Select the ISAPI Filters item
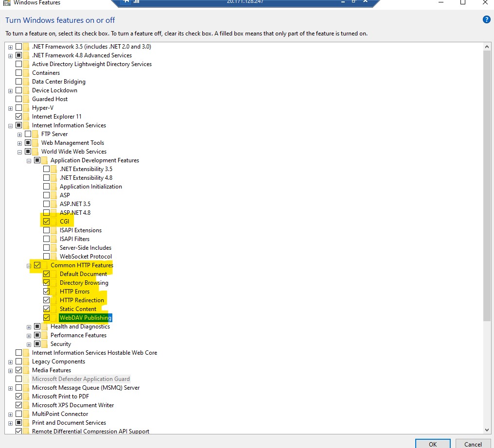The image size is (494, 448). [x=75, y=239]
